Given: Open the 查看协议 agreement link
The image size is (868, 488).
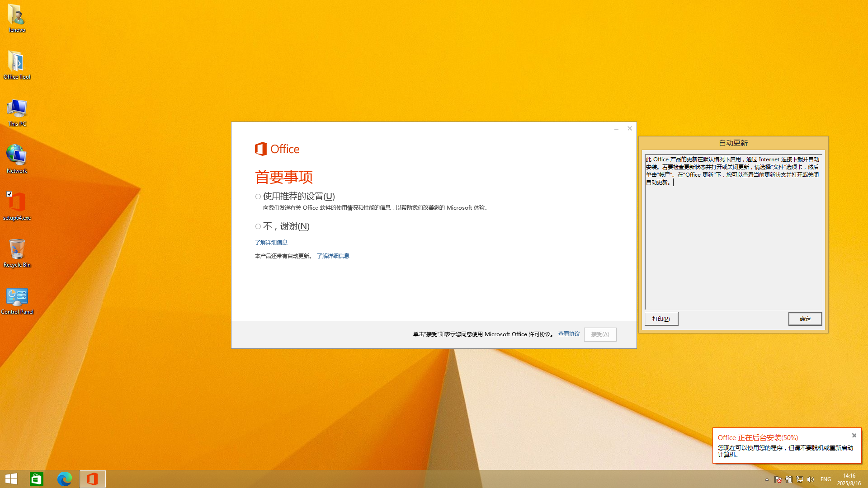Looking at the screenshot, I should click(569, 334).
